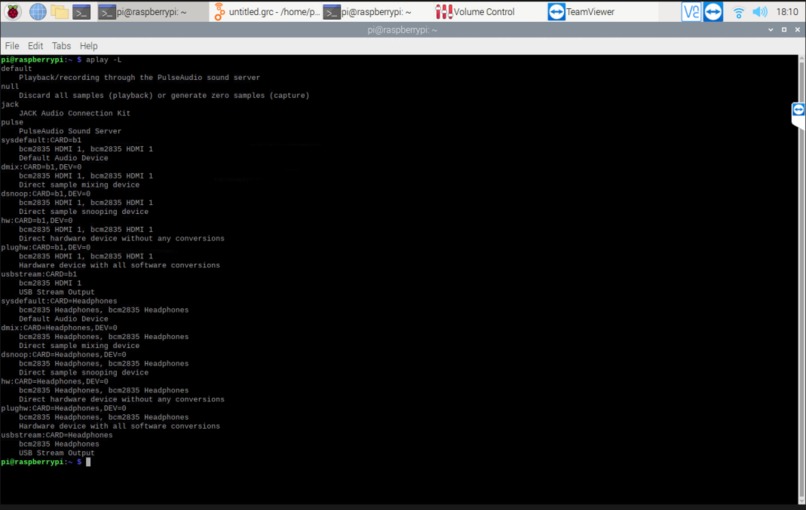The width and height of the screenshot is (806, 510).
Task: Click 'plughw:CARD=b1,DEV=0' line
Action: [46, 247]
